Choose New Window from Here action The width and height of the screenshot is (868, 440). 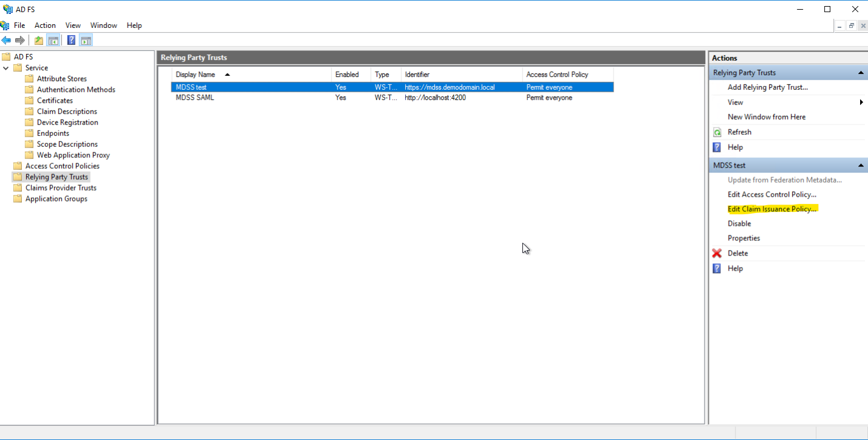pyautogui.click(x=767, y=117)
